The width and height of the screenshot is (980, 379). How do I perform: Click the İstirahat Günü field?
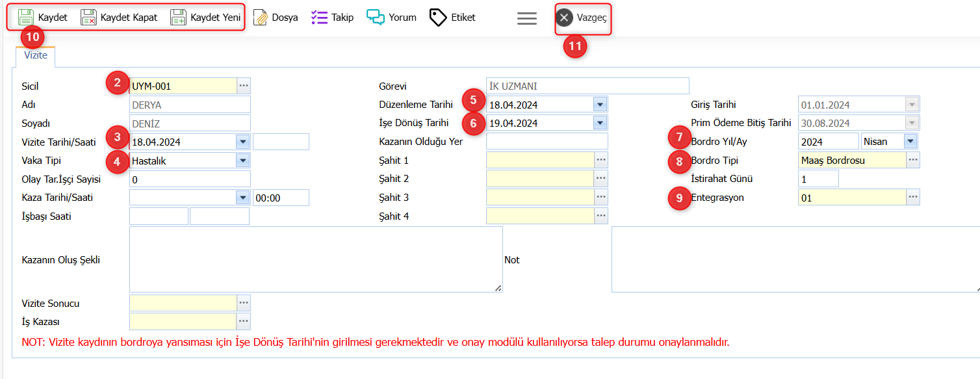(818, 178)
